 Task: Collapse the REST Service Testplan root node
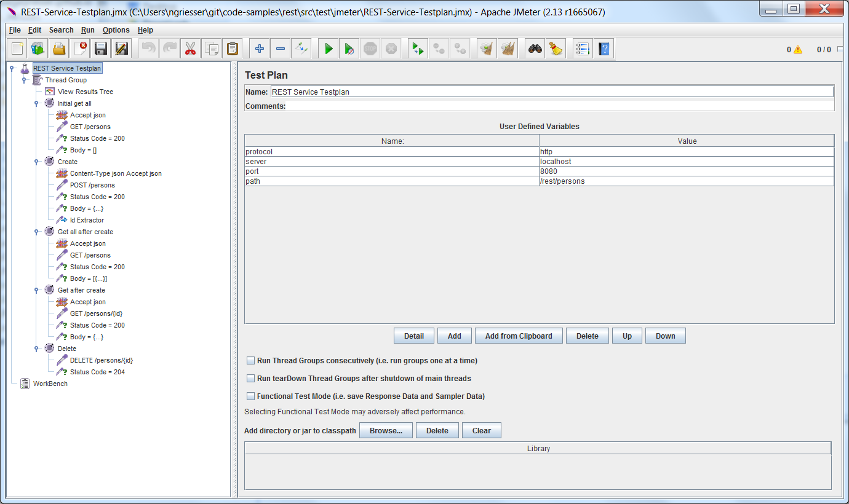click(x=12, y=68)
